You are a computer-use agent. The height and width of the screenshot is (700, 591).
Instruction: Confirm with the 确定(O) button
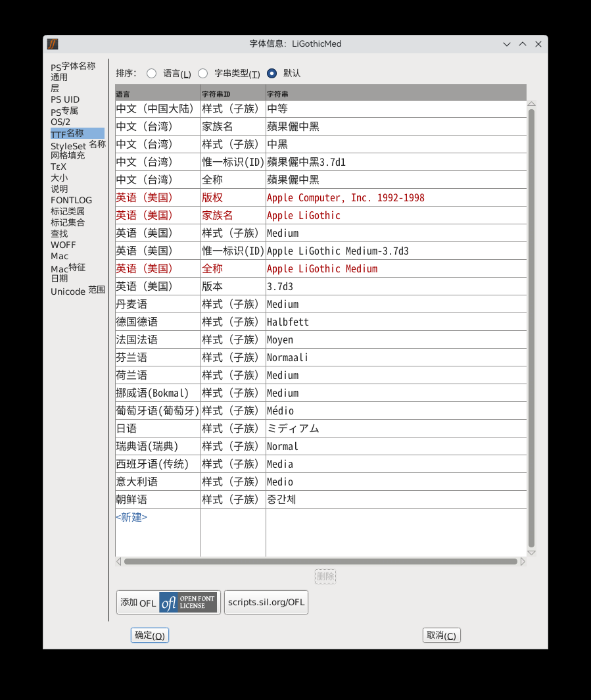coord(150,636)
